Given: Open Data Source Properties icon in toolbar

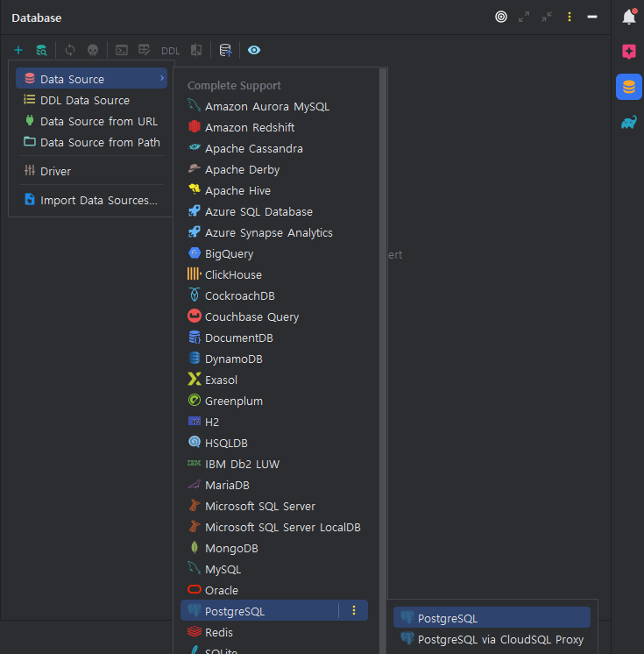Looking at the screenshot, I should tap(41, 51).
